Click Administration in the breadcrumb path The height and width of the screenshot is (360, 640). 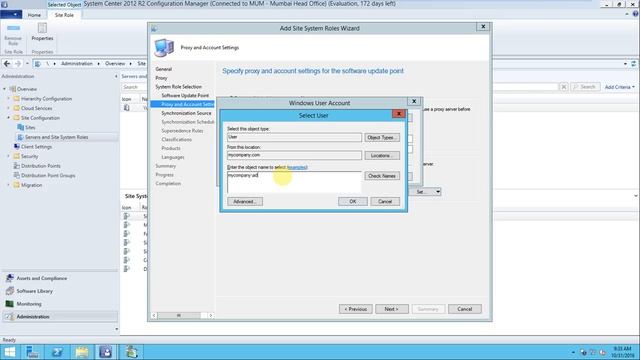pyautogui.click(x=77, y=64)
